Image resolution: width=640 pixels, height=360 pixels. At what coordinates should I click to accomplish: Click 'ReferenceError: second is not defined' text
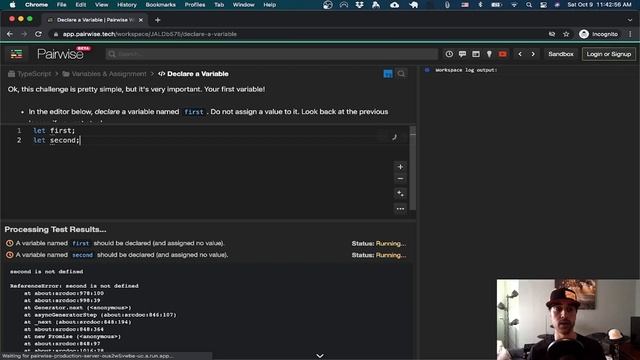point(74,286)
